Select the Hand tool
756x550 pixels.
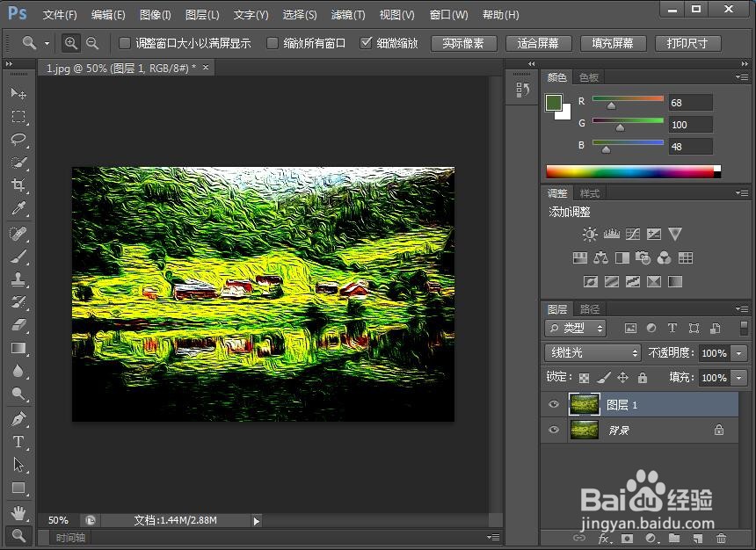[x=18, y=513]
